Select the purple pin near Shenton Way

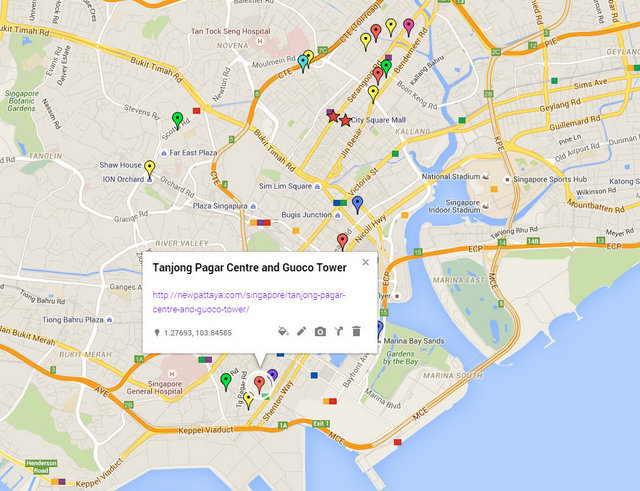tap(273, 374)
